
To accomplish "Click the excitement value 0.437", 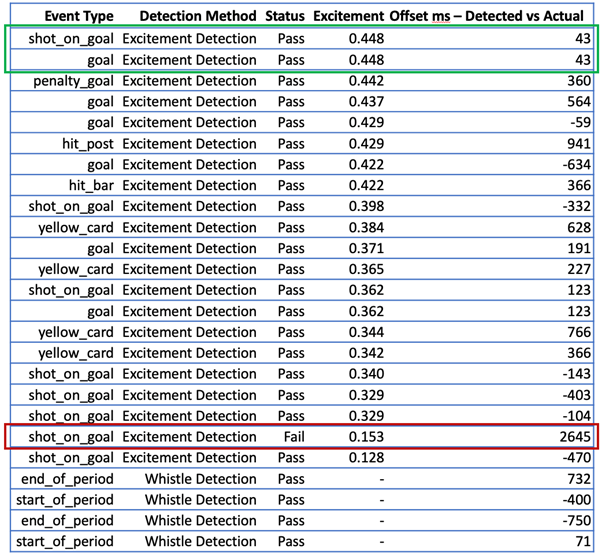I will tap(366, 102).
